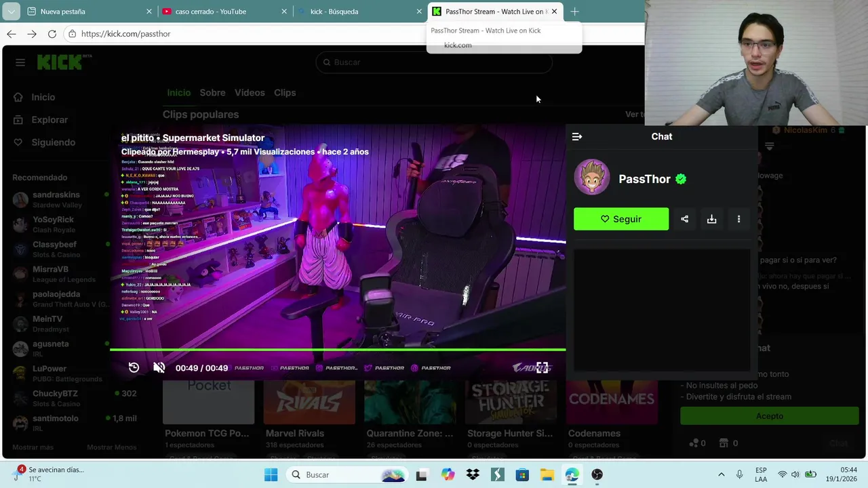Open recommended channel LuPower
Screen dimensions: 868x488
pyautogui.click(x=61, y=373)
